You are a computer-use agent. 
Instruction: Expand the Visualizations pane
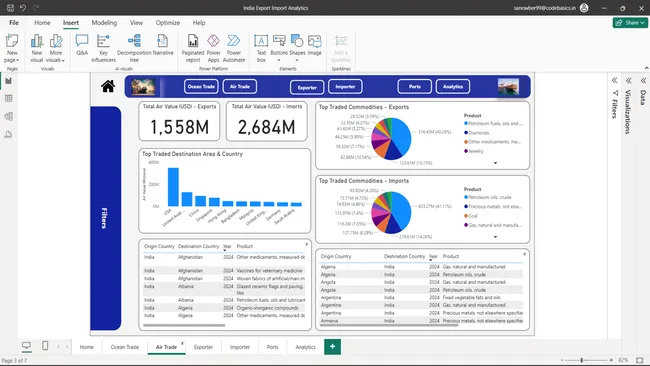click(629, 80)
